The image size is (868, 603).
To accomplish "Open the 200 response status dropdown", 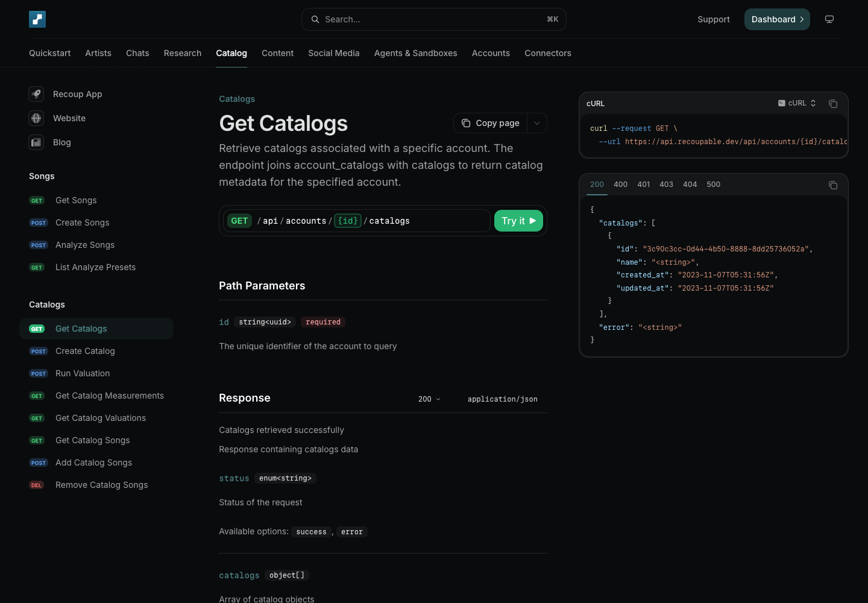I will (x=429, y=399).
